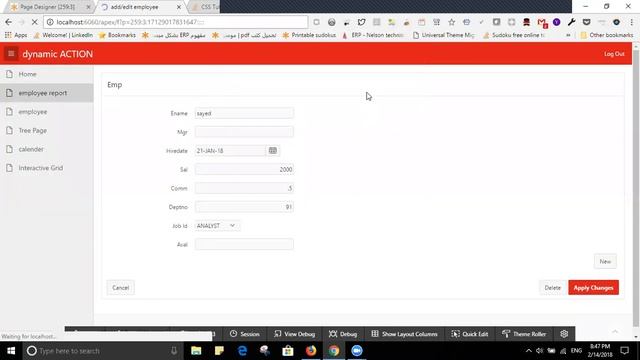Image resolution: width=640 pixels, height=360 pixels.
Task: Launch Quick Edit from developer toolbar
Action: 469,334
